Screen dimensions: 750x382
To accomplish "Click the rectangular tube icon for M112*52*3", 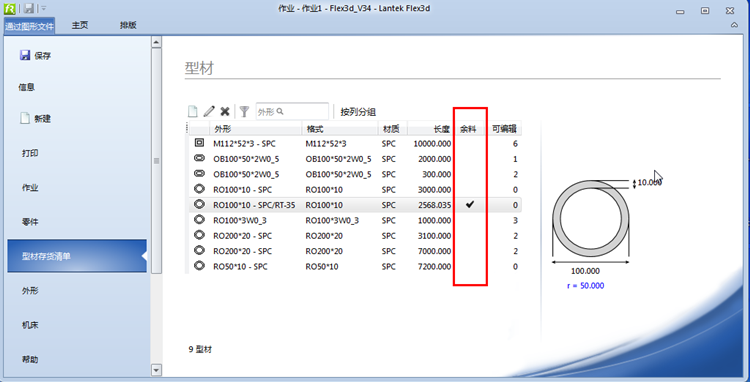I will tap(199, 143).
